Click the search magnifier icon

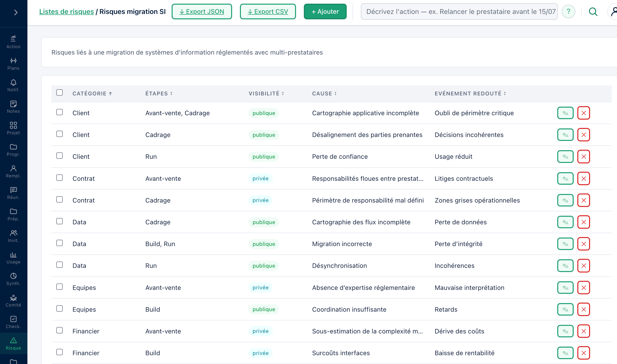593,11
